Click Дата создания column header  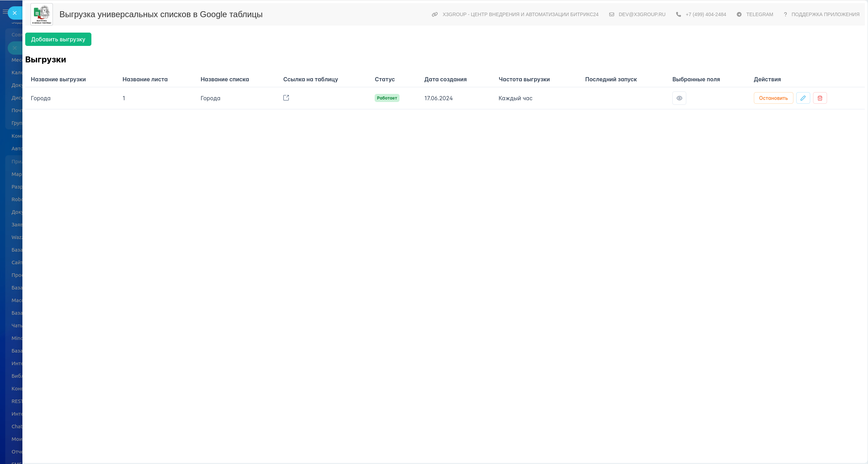pyautogui.click(x=445, y=79)
